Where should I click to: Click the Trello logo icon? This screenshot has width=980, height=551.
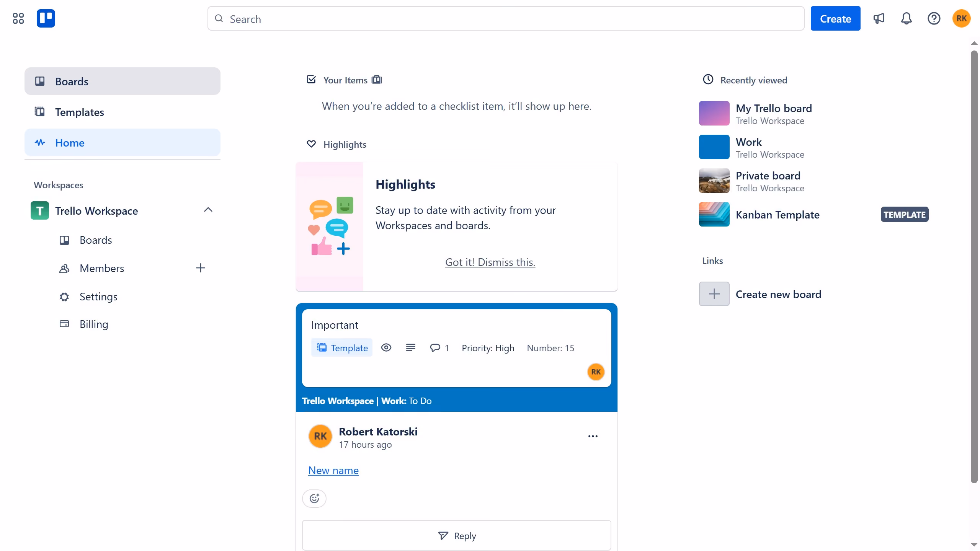[46, 18]
